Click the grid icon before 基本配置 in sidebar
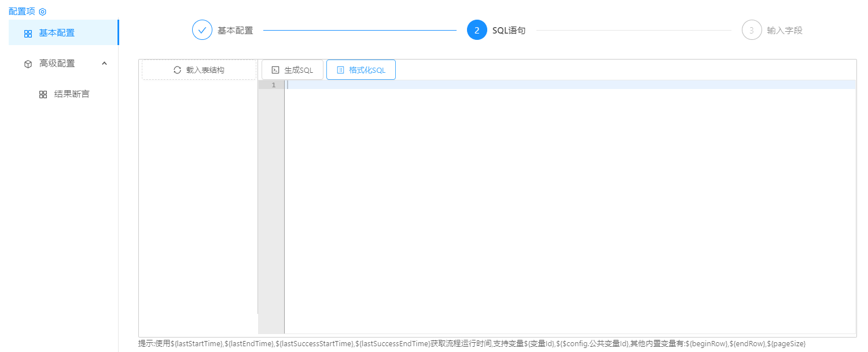868x352 pixels. [x=28, y=34]
